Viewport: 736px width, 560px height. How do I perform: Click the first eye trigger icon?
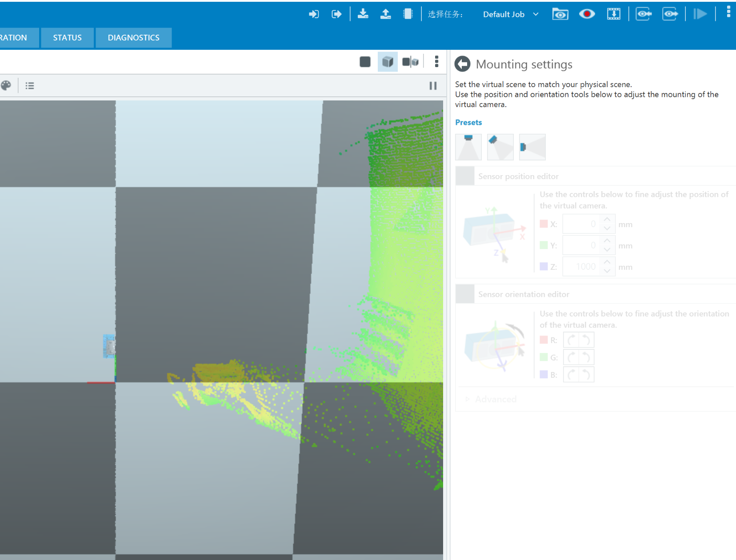point(644,14)
